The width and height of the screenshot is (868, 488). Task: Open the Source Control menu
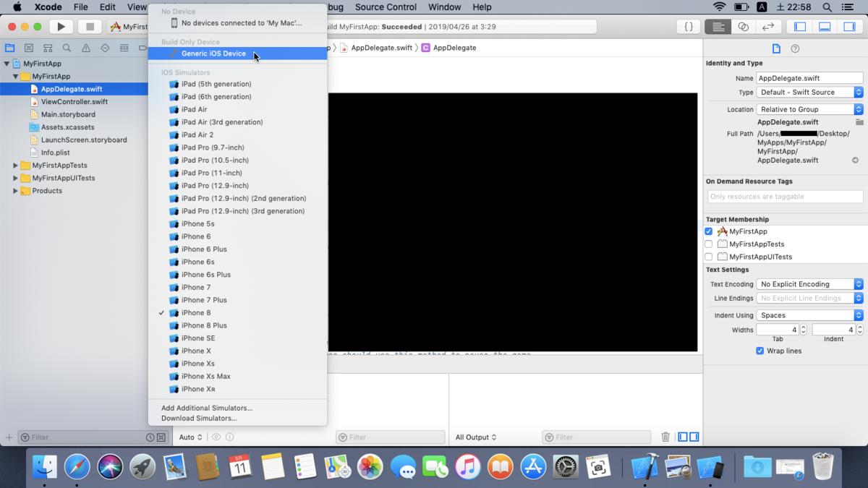[x=386, y=7]
